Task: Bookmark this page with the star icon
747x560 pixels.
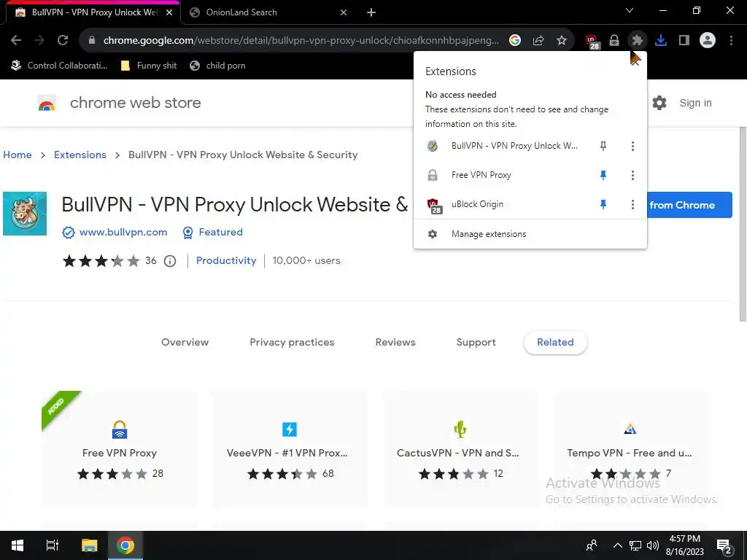Action: (562, 41)
